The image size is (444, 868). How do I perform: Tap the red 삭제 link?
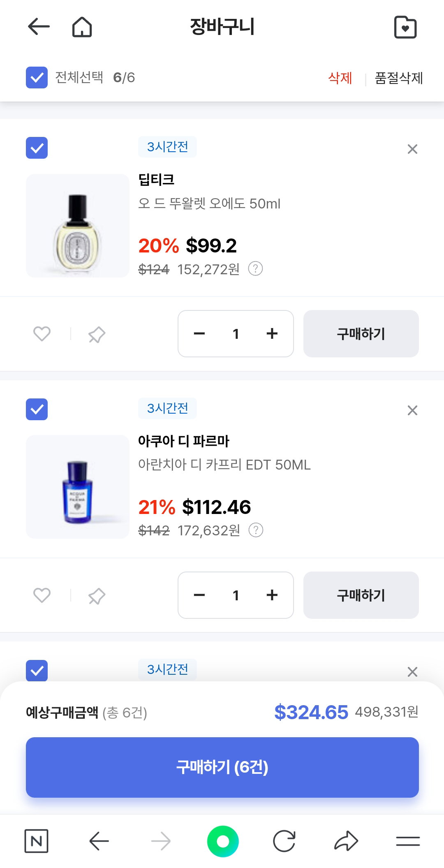click(x=340, y=78)
